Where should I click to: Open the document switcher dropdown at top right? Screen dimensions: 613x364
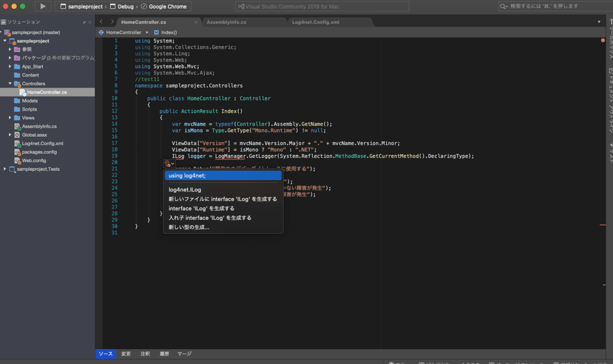point(599,22)
